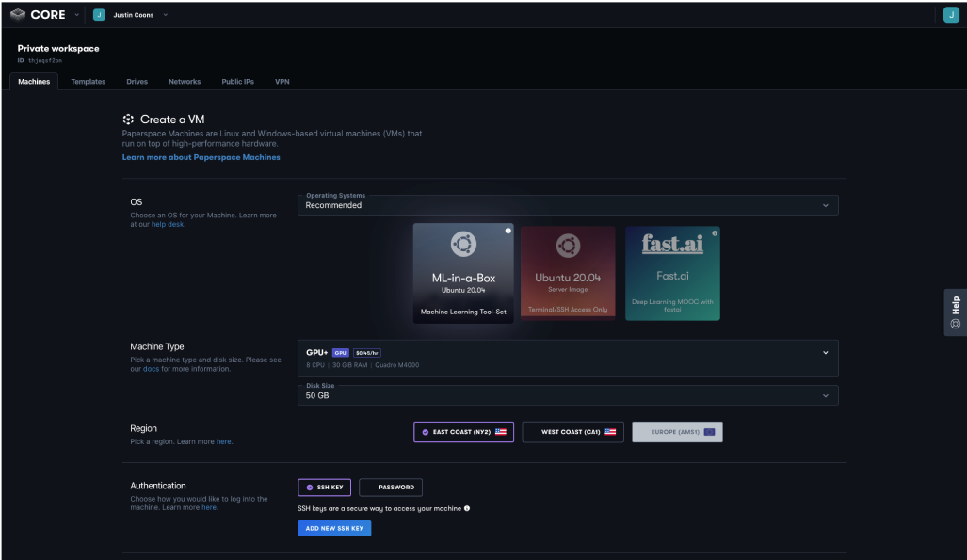Select the ML-in-a-Box OS card
Image resolution: width=967 pixels, height=560 pixels.
click(463, 273)
